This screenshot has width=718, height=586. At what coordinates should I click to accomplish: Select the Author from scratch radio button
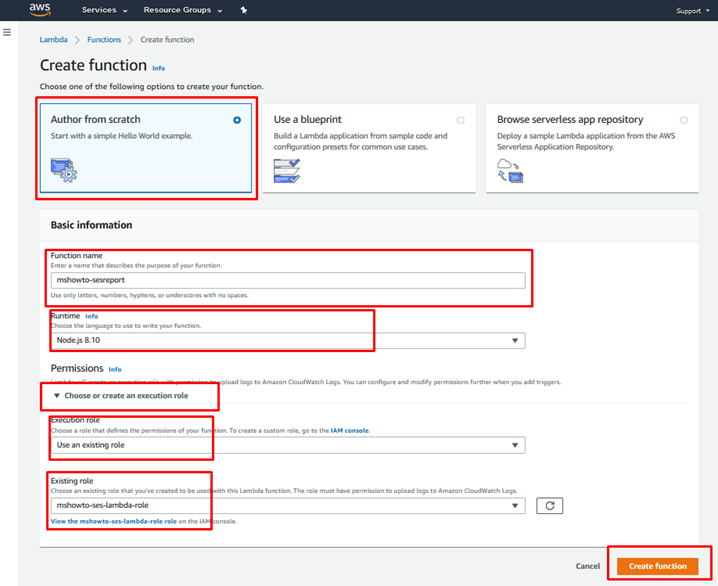[x=237, y=120]
